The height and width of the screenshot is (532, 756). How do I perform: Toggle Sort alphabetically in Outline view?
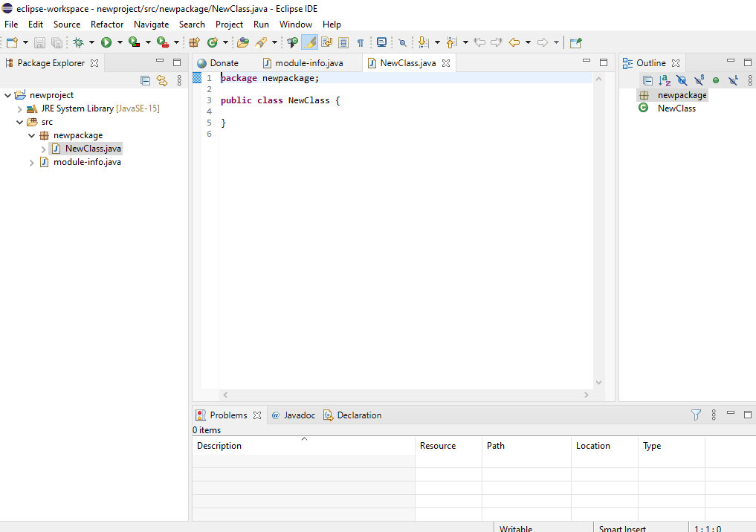[665, 80]
